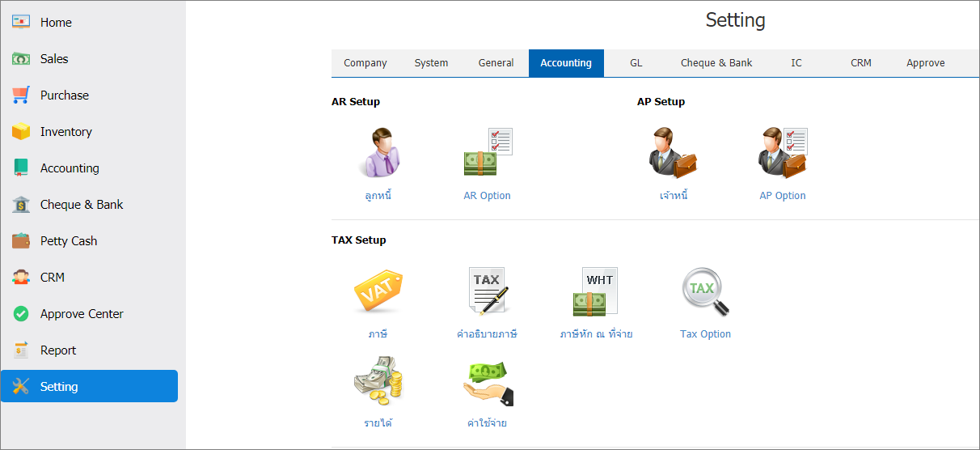Open the WHT withholding tax icon
This screenshot has width=980, height=450.
596,291
